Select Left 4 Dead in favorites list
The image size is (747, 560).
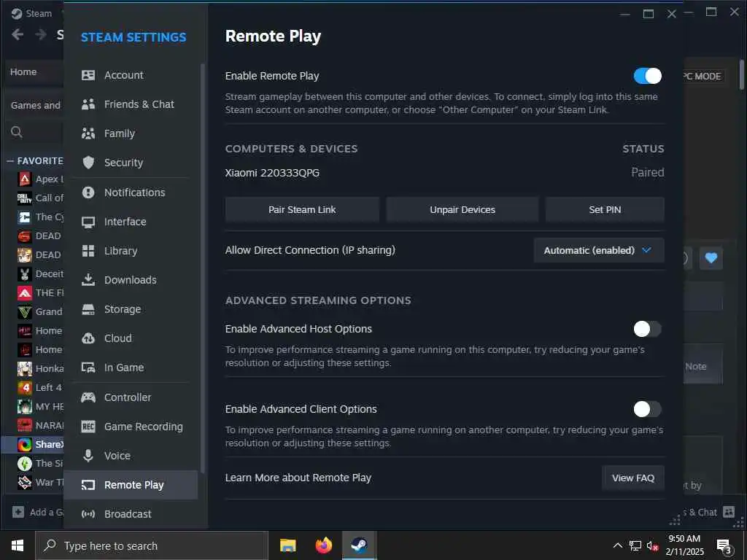pos(40,388)
